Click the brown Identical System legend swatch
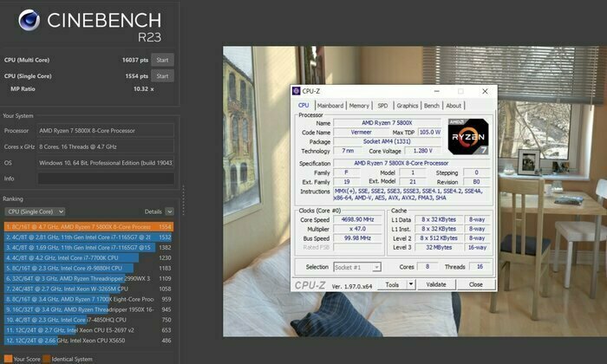The height and width of the screenshot is (364, 607). pyautogui.click(x=47, y=359)
